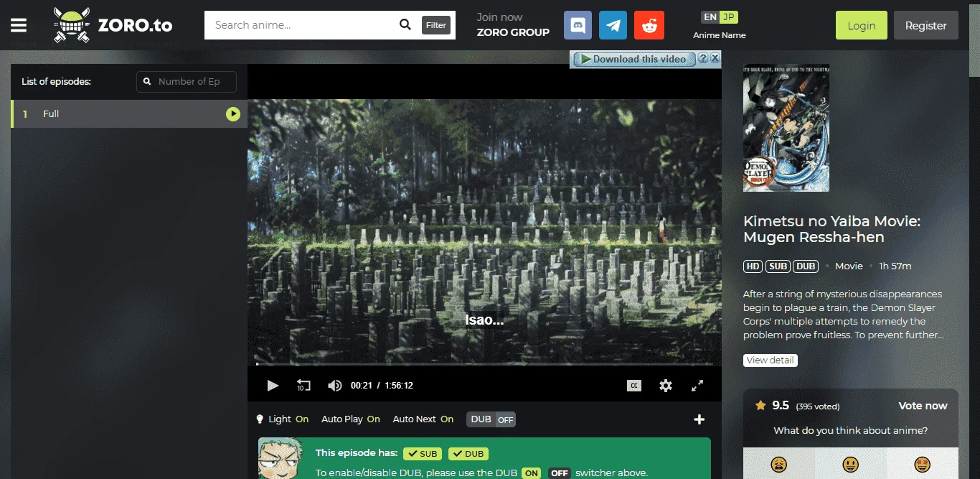Click the 1h 57m duration text

(x=895, y=266)
